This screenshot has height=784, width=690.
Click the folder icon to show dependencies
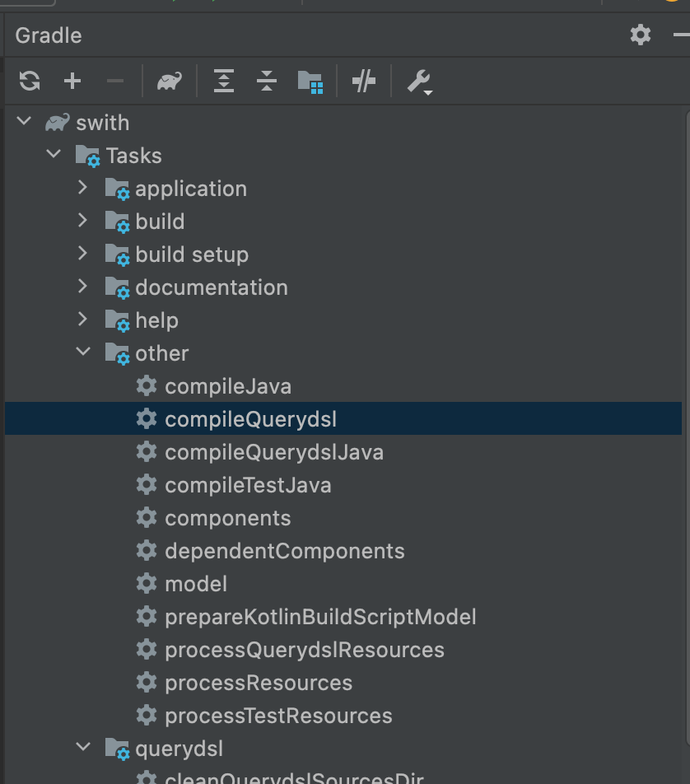[310, 82]
